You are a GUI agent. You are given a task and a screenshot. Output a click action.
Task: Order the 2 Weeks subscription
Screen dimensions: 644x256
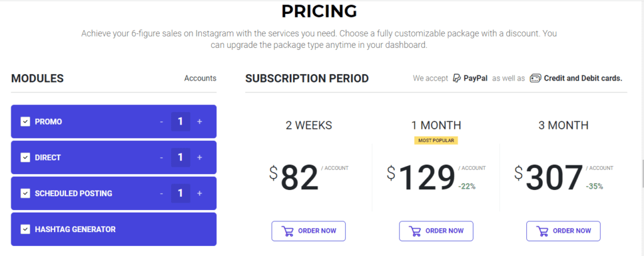pyautogui.click(x=309, y=231)
